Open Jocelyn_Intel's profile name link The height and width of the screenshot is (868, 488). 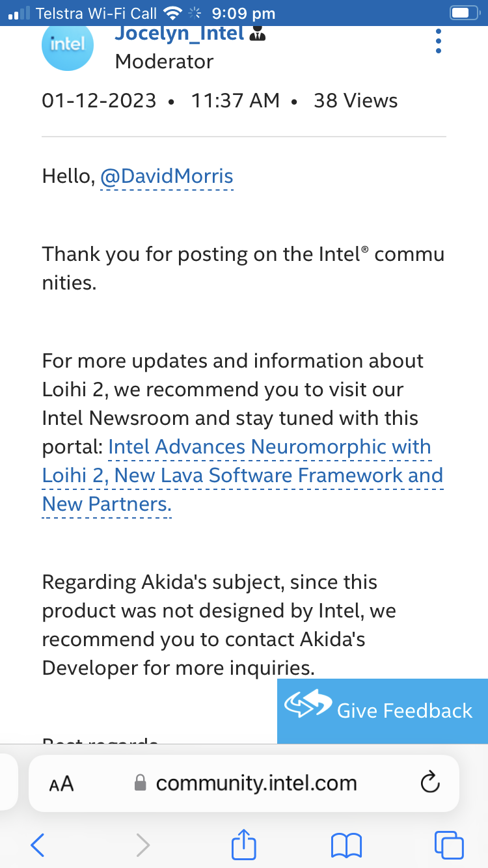(180, 33)
